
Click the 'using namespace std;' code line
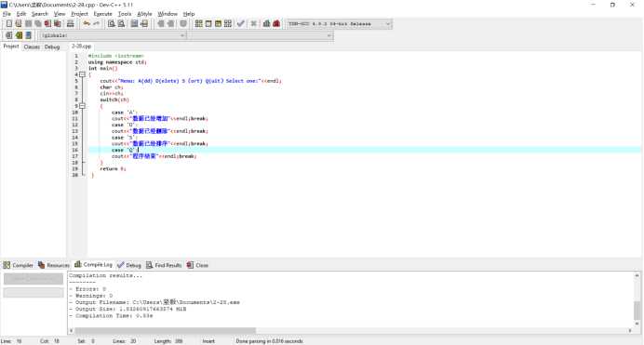[117, 62]
